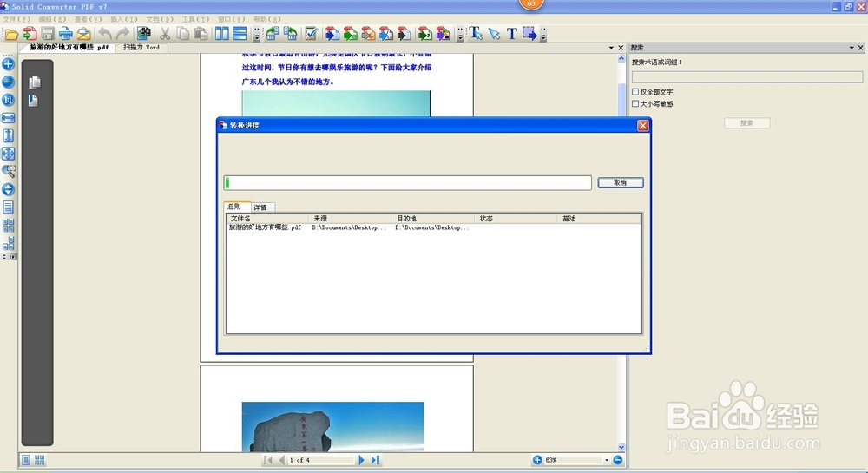Show bookmarks icon in dark panel
Viewport: 868px width, 473px height.
[x=33, y=100]
